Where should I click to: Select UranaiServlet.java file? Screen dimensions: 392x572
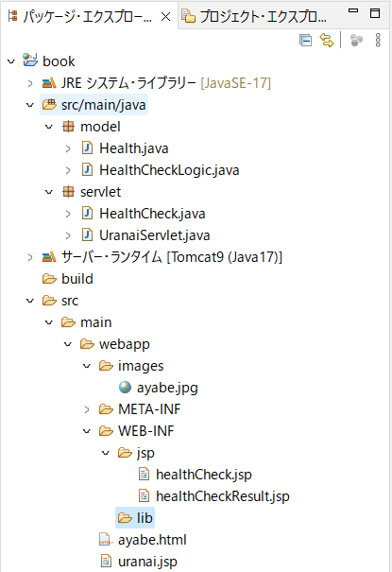[x=155, y=235]
